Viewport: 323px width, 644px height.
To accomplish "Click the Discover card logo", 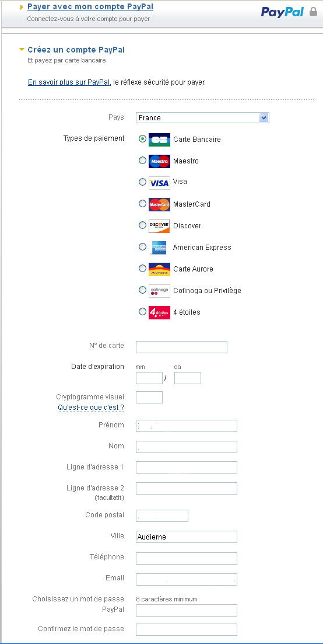I will [x=159, y=226].
